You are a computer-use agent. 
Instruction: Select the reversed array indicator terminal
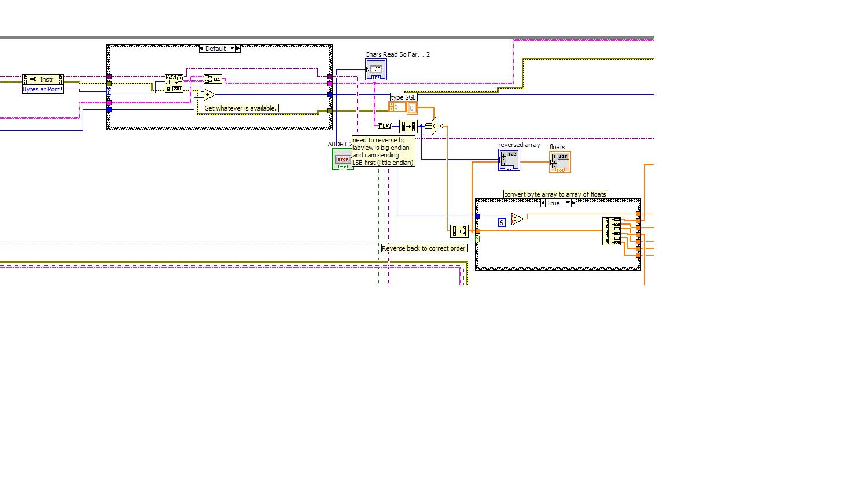[509, 160]
